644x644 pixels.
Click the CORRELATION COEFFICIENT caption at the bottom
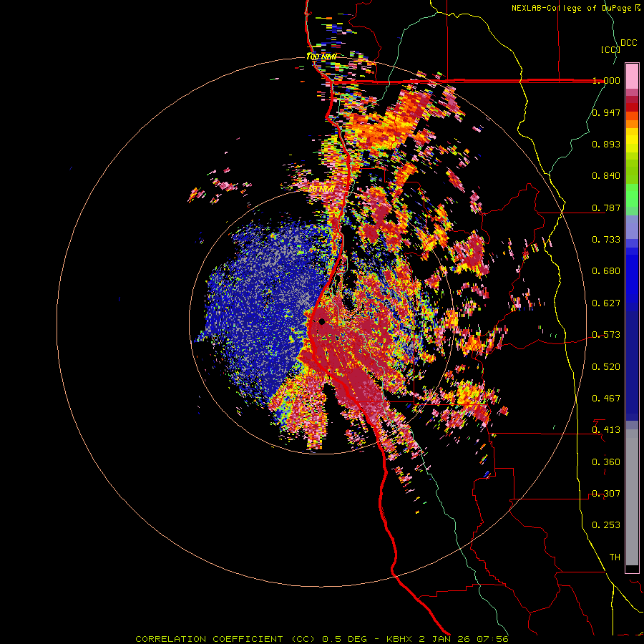pos(322,639)
